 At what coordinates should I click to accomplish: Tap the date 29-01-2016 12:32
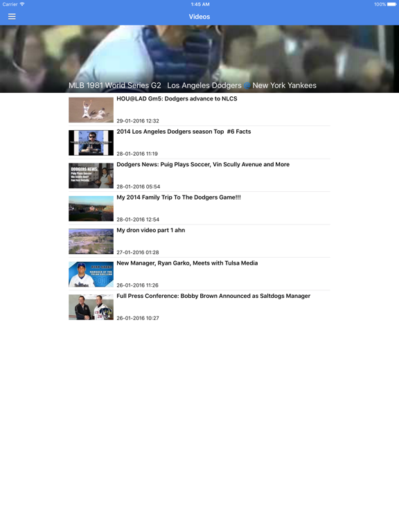tap(138, 121)
